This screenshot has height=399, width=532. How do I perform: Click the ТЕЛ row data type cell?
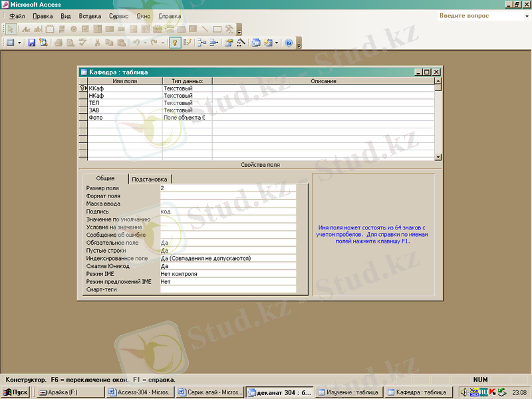186,103
